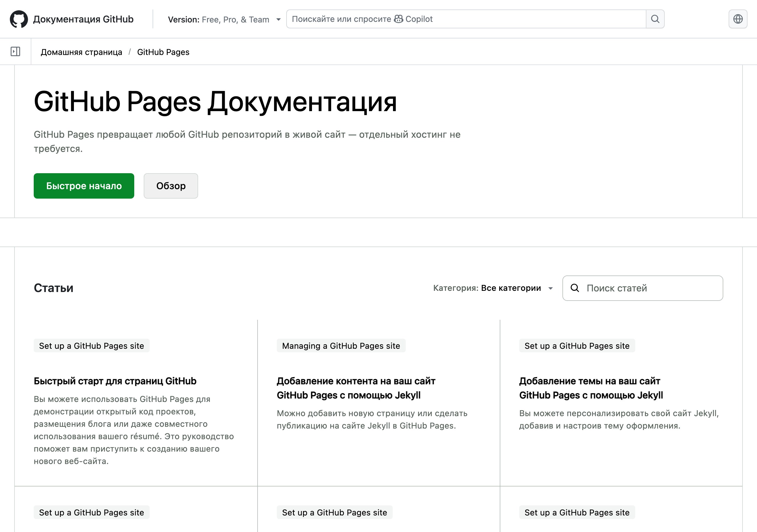Click the Документация GitHub title link
Image resolution: width=757 pixels, height=532 pixels.
click(x=83, y=19)
